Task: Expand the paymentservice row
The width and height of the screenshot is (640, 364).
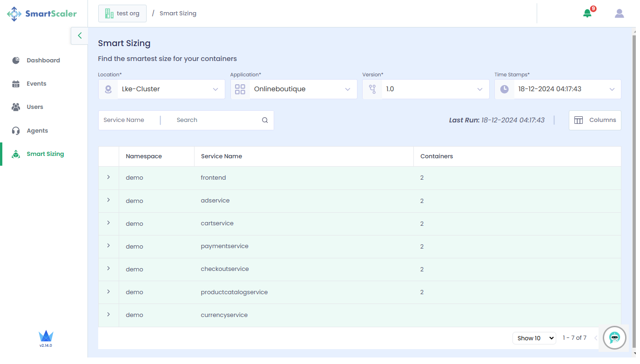Action: tap(108, 246)
